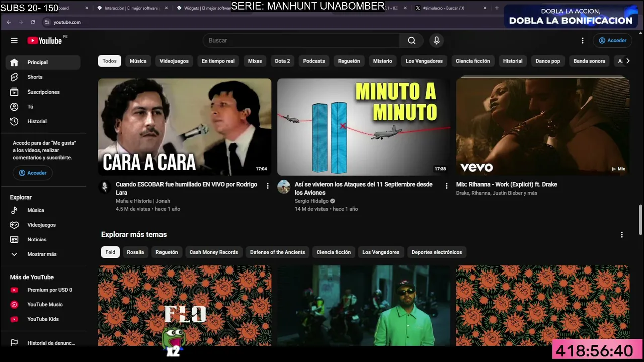
Task: Switch to the Interacción browser tab
Action: tap(132, 8)
